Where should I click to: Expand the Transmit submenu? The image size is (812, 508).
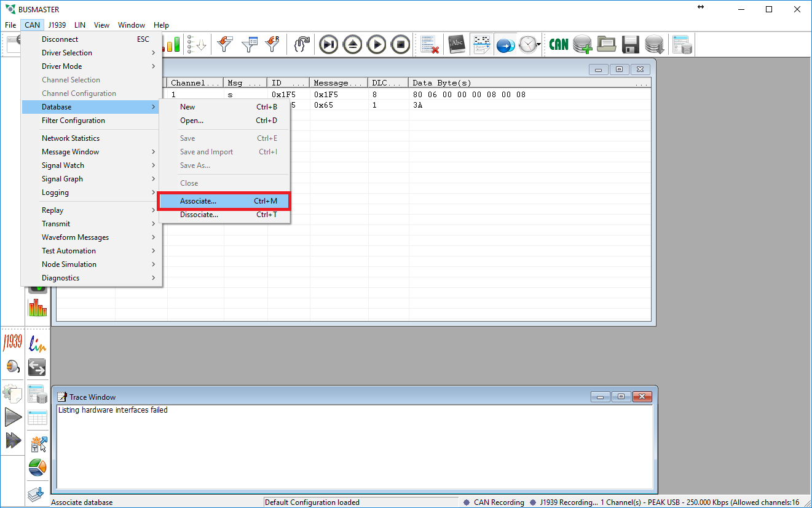pos(92,224)
